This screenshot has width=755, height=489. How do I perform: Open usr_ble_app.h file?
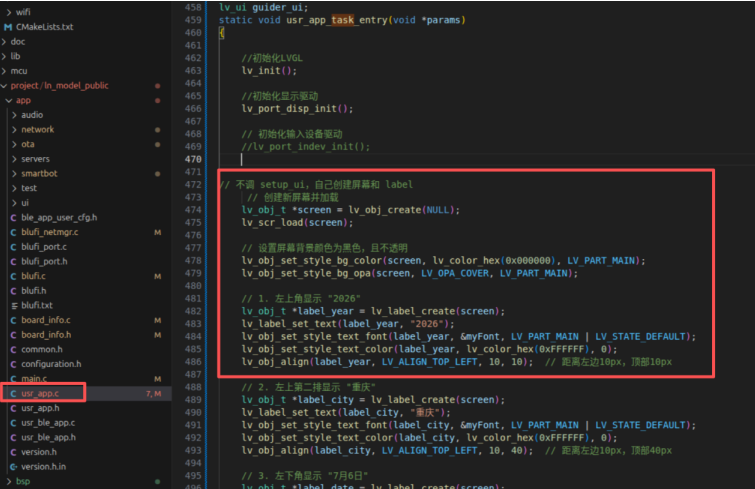pos(49,438)
